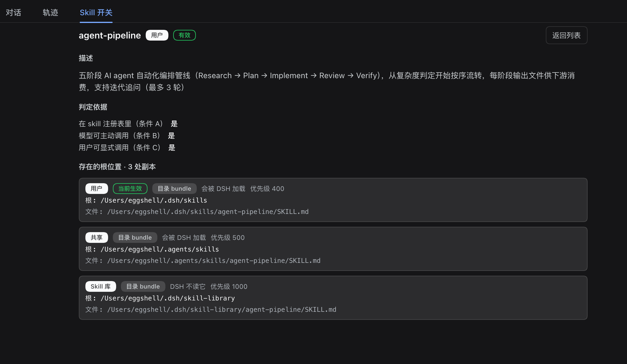Click the 用户可显式调用 条件 C row
627x364 pixels.
tap(127, 147)
